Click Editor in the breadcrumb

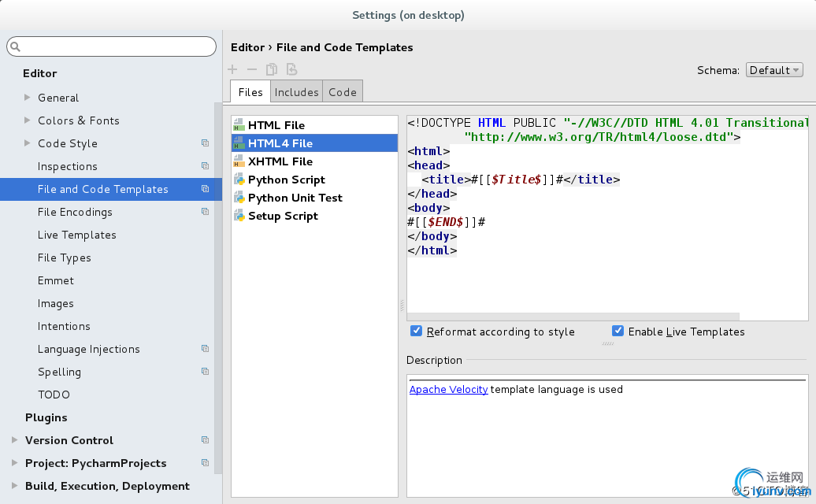tap(247, 47)
